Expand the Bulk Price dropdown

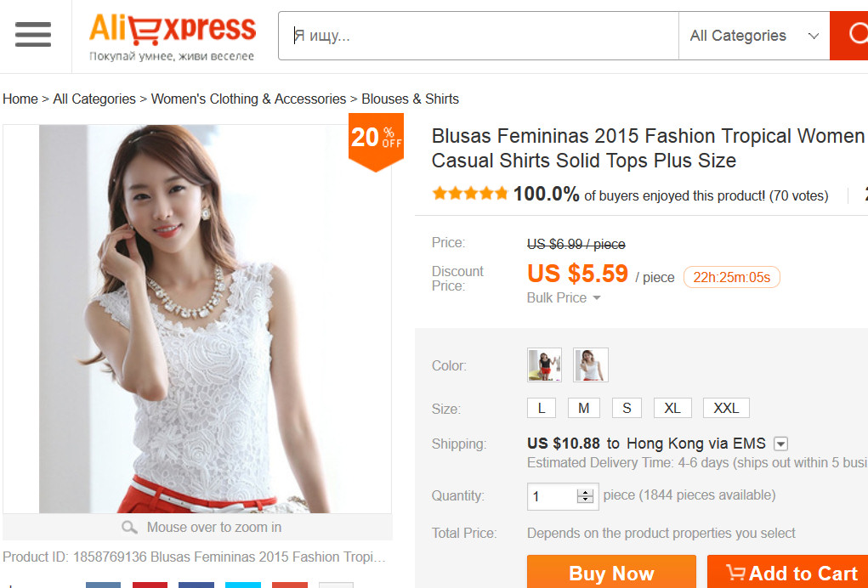[x=564, y=297]
